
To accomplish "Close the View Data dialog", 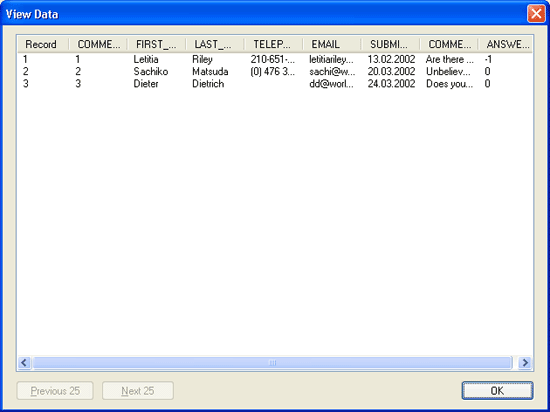I will [x=536, y=14].
